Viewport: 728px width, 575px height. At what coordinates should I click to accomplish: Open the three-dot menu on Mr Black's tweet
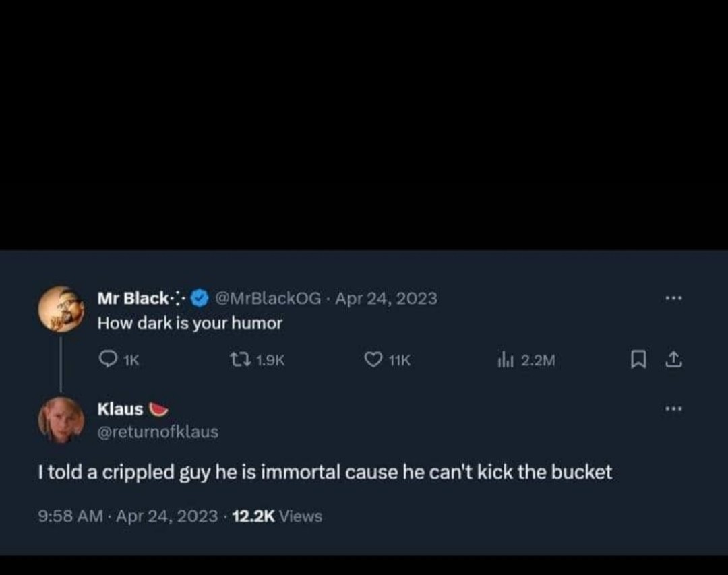point(673,298)
